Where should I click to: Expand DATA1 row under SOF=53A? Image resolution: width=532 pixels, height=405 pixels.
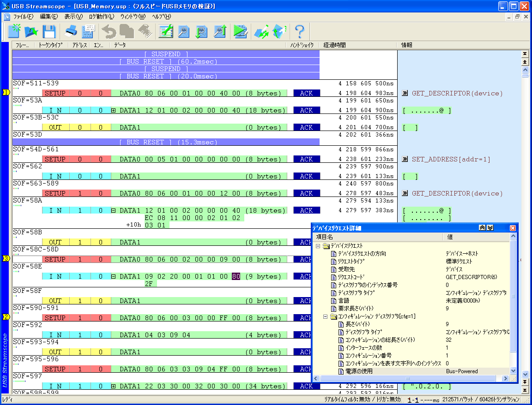point(113,110)
